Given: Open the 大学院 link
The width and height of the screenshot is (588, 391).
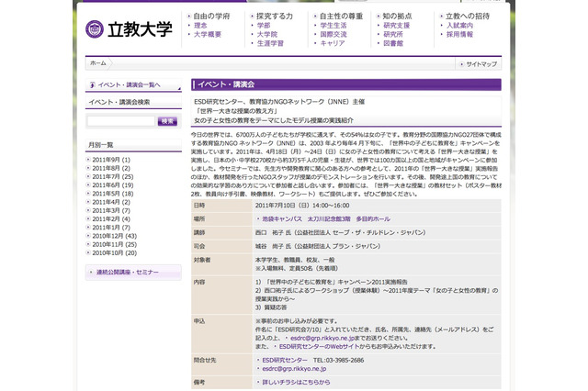Looking at the screenshot, I should point(267,35).
